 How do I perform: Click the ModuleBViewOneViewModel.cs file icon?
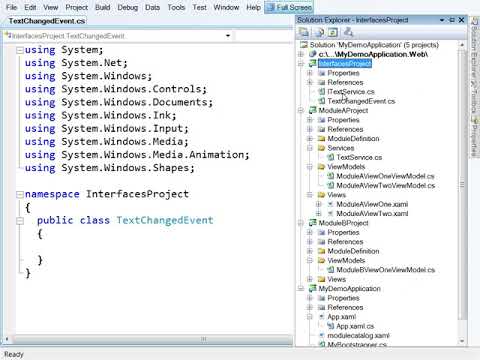[331, 270]
